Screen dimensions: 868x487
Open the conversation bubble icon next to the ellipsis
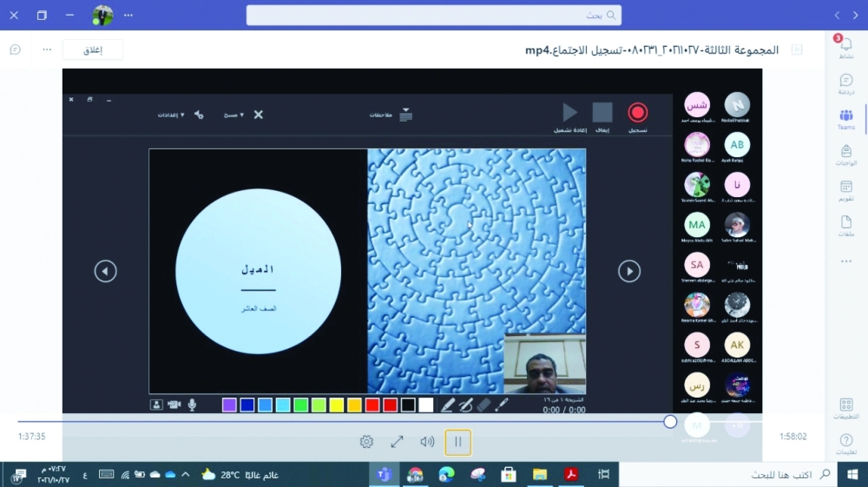(x=16, y=49)
